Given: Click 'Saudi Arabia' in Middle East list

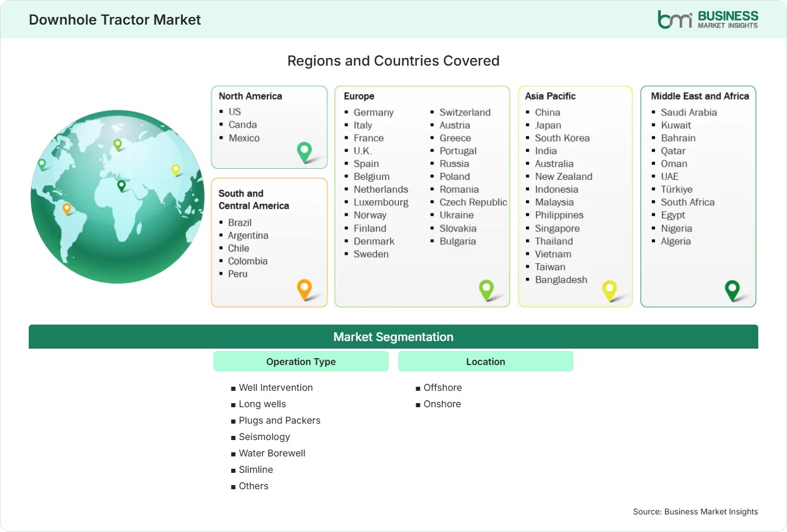Looking at the screenshot, I should [689, 112].
